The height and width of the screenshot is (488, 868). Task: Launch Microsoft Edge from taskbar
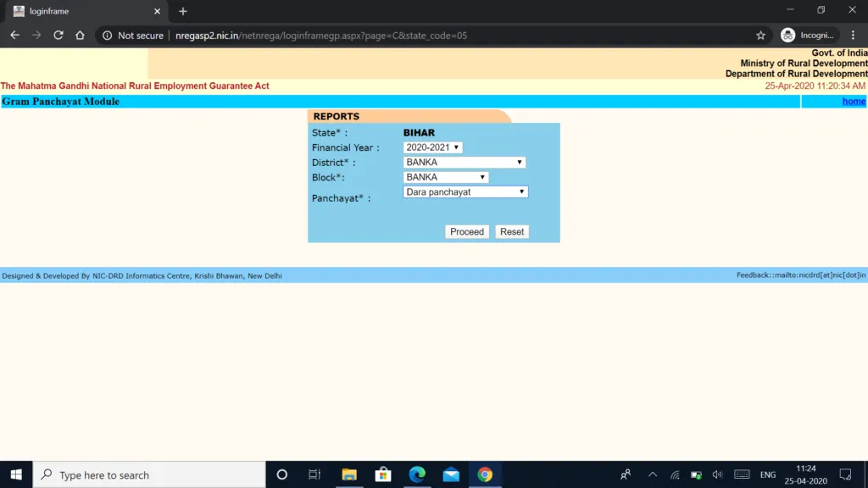416,474
